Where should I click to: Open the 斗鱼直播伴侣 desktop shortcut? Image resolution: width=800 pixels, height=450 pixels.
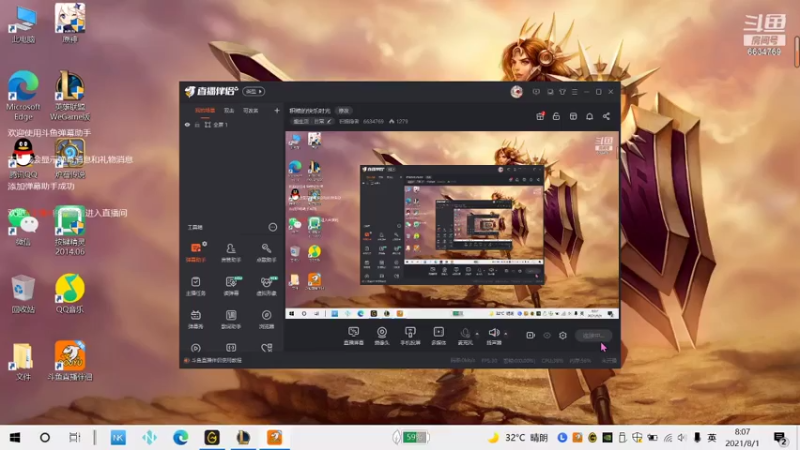coord(70,360)
